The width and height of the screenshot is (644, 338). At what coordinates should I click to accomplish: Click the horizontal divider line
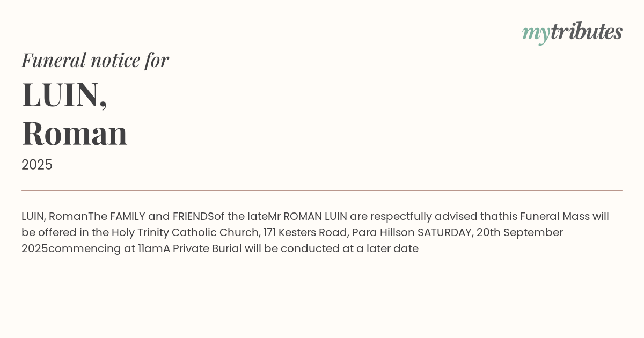[x=322, y=190]
